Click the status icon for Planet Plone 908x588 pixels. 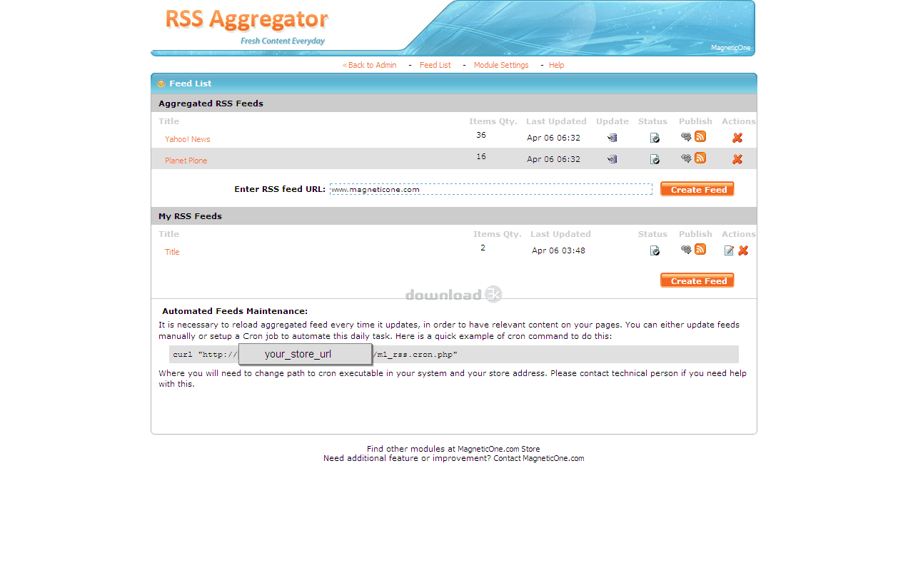[655, 159]
